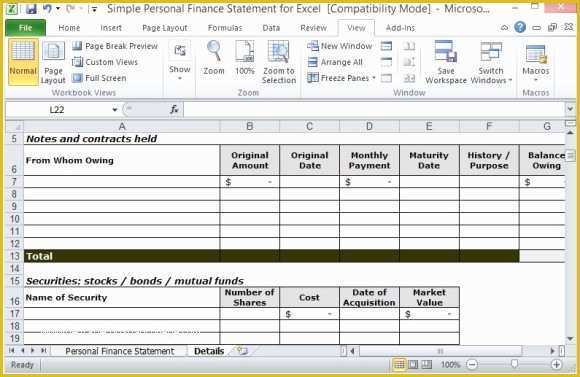
Task: Click the 'Total' cell in row 13
Action: pyautogui.click(x=122, y=256)
